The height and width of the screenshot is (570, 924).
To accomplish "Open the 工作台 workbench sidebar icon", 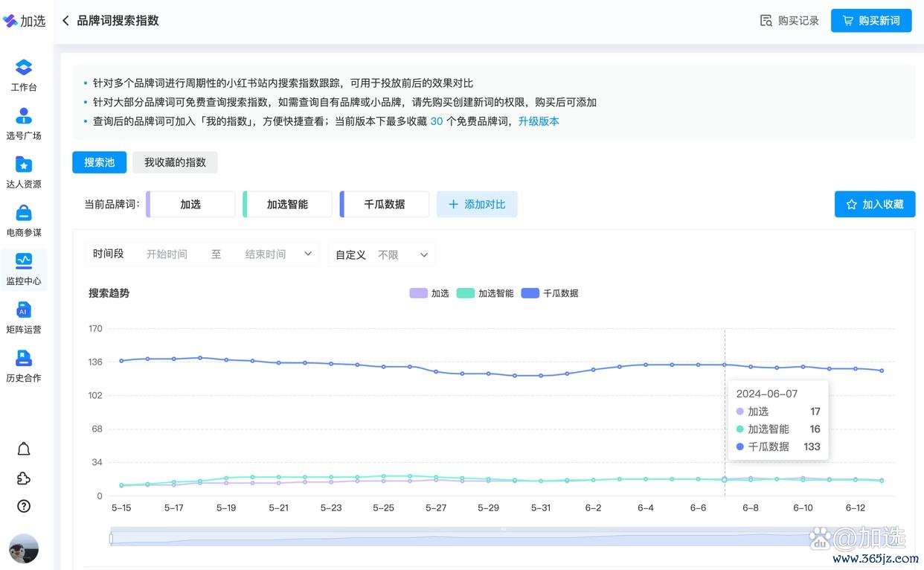I will pos(24,68).
